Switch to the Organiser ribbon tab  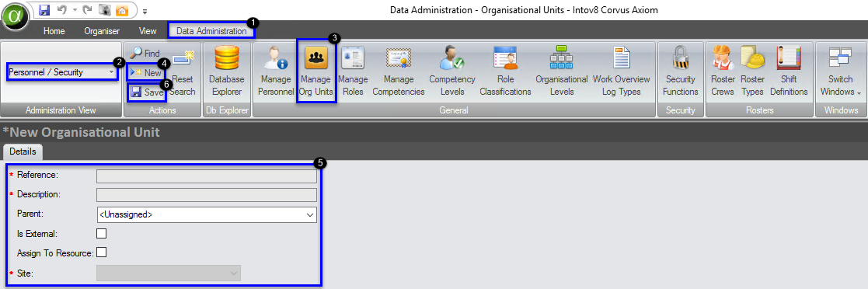102,31
